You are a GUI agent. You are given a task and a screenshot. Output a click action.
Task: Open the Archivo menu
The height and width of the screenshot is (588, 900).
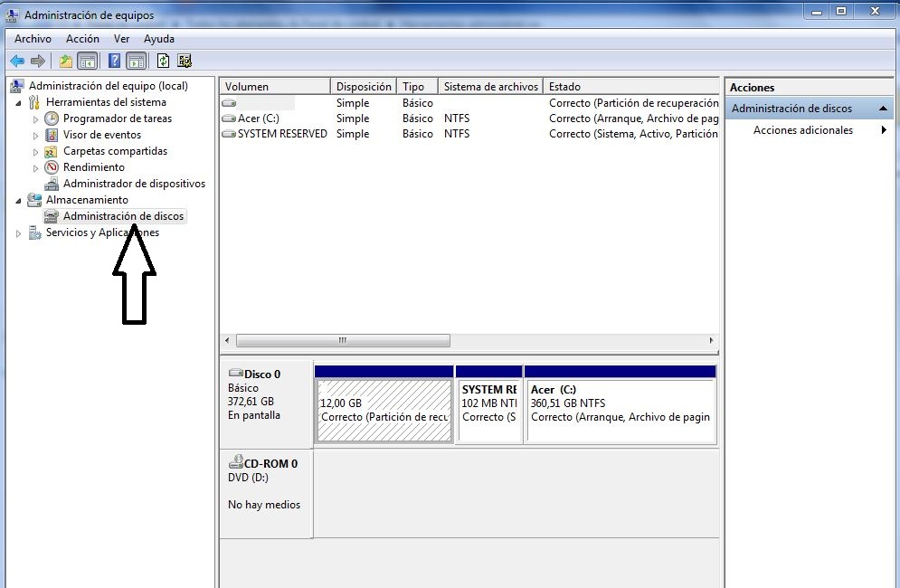33,39
